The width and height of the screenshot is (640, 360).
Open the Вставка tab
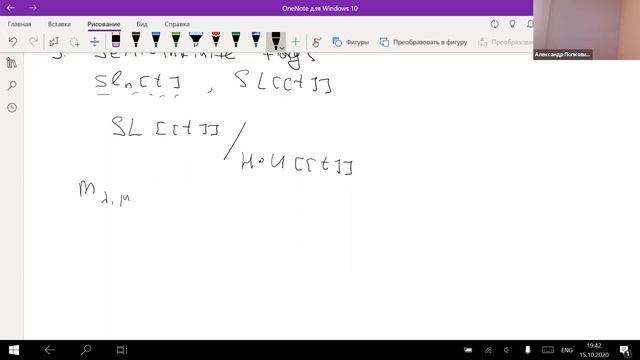click(59, 24)
